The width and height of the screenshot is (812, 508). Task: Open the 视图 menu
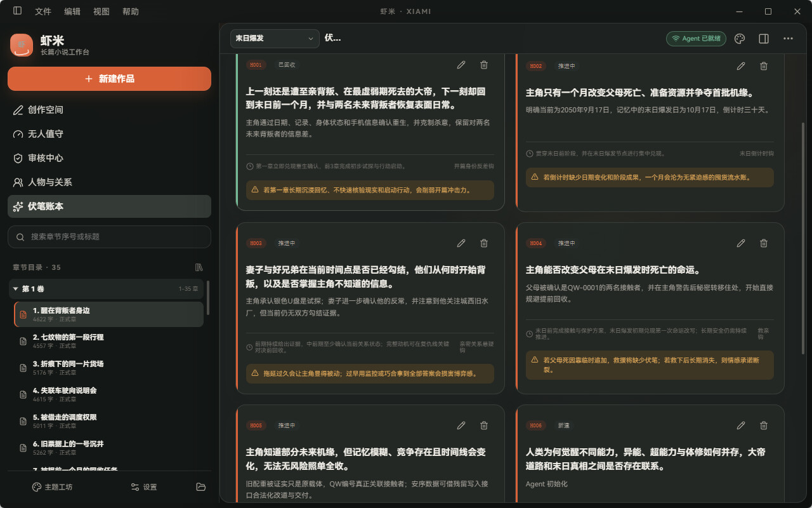pos(101,11)
